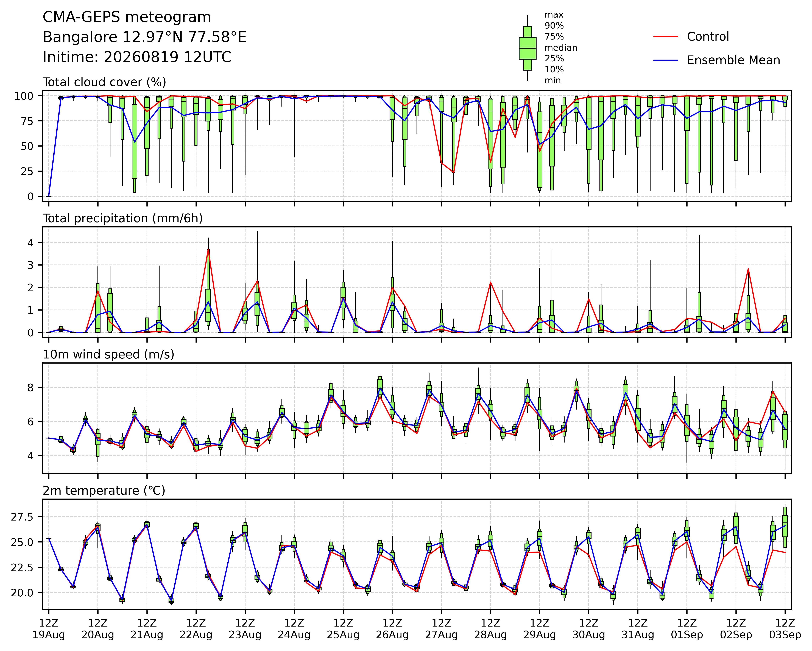Click the blue Ensemble Mean legend line
The image size is (812, 651).
tap(665, 60)
